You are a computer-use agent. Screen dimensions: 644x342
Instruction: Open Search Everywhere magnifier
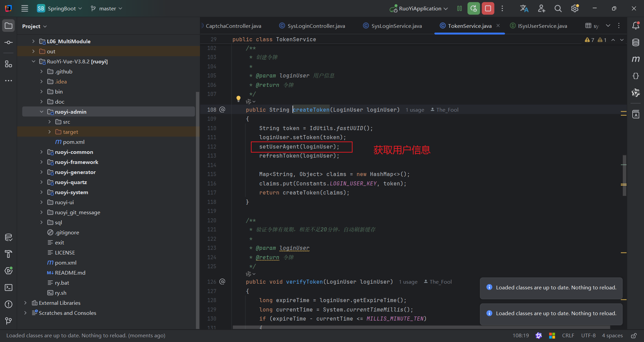coord(558,8)
